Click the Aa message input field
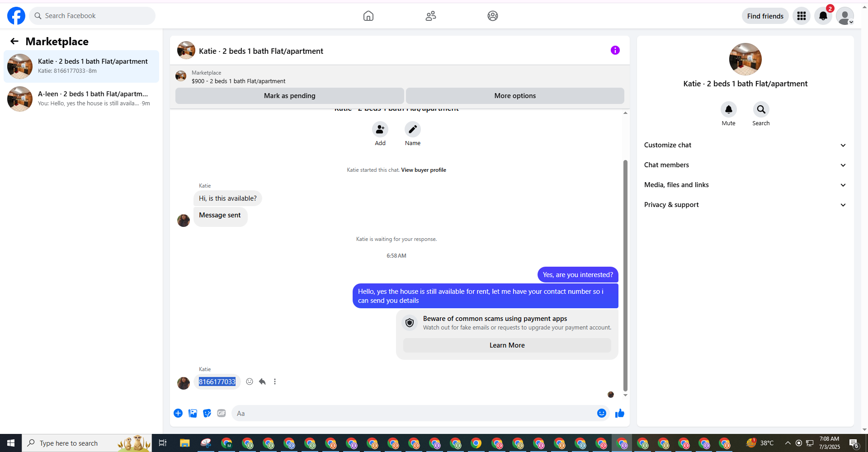Image resolution: width=868 pixels, height=452 pixels. click(x=414, y=413)
